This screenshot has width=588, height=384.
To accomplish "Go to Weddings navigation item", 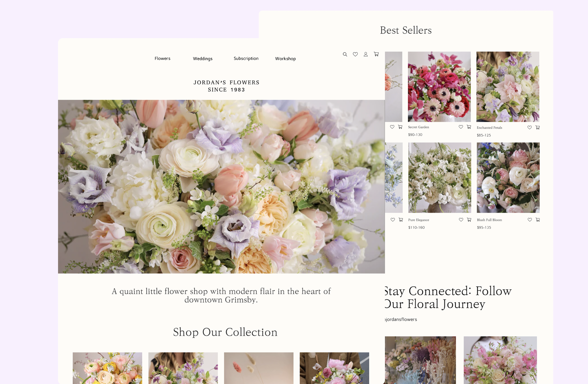I will (x=203, y=59).
